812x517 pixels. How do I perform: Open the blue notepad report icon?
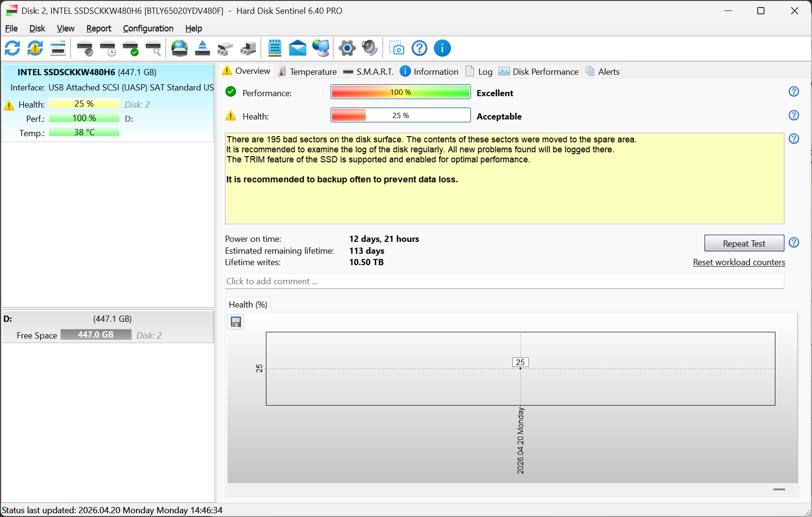tap(275, 48)
